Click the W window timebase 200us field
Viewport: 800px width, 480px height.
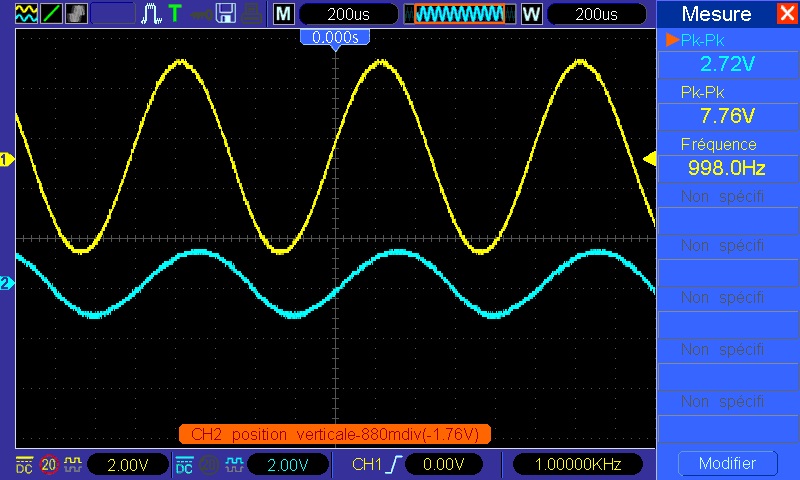(x=595, y=13)
